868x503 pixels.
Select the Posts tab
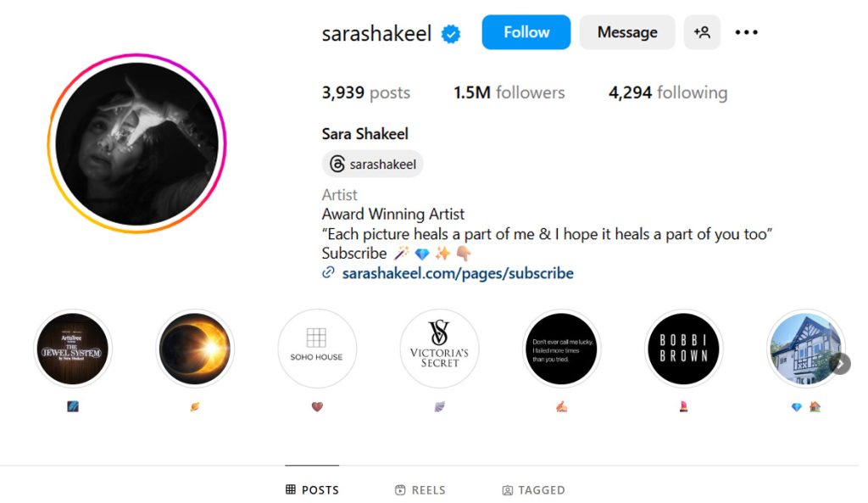click(x=312, y=489)
